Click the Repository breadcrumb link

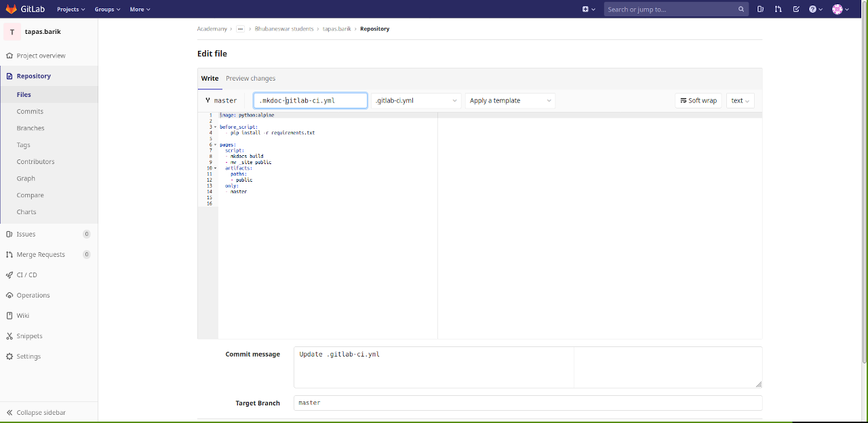[x=375, y=29]
